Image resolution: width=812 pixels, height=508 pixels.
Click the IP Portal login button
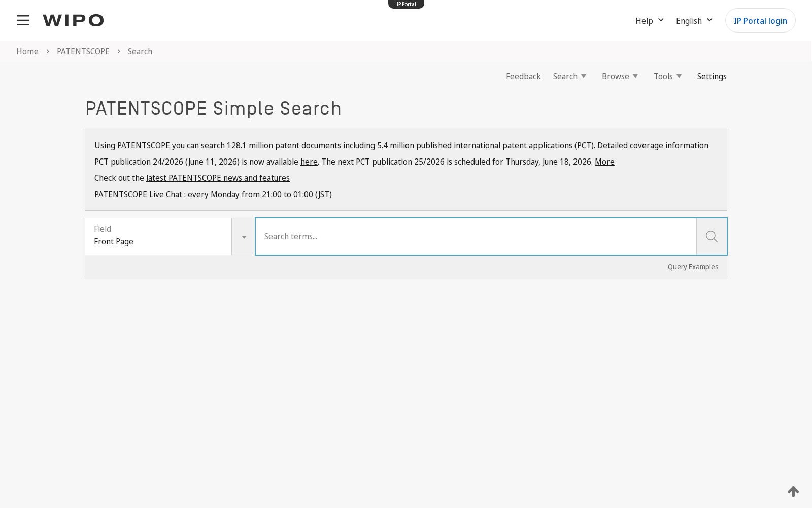tap(760, 20)
